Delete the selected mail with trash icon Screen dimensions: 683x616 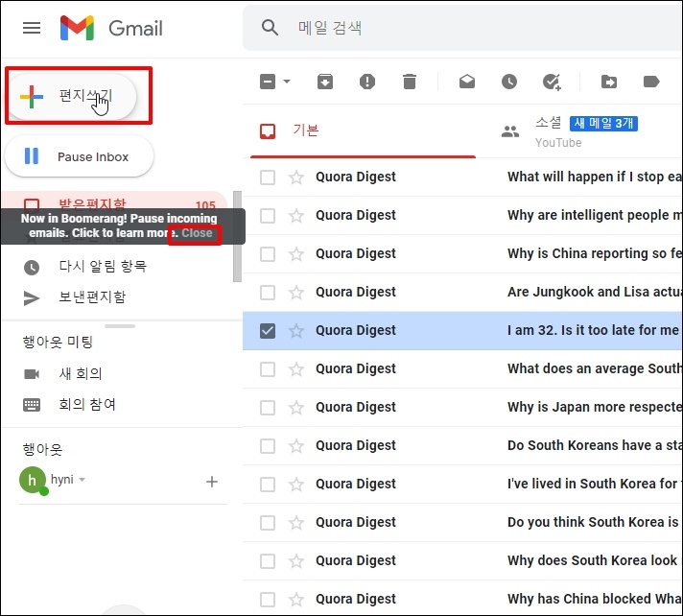click(x=410, y=82)
